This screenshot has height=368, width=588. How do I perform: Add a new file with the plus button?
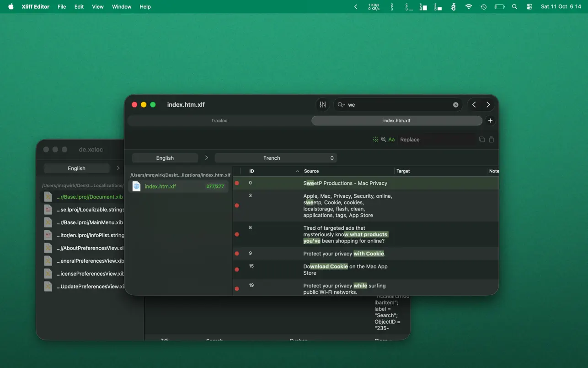(490, 120)
